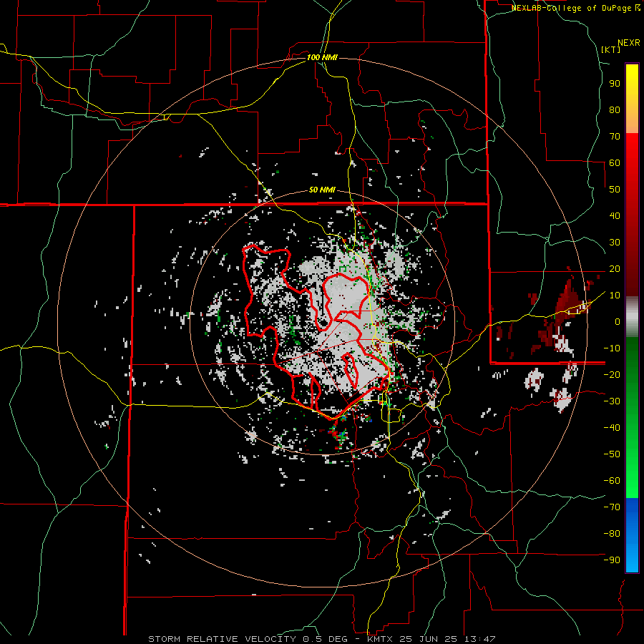Click the "-50" value on the scale
The image size is (644, 644).
(x=612, y=454)
